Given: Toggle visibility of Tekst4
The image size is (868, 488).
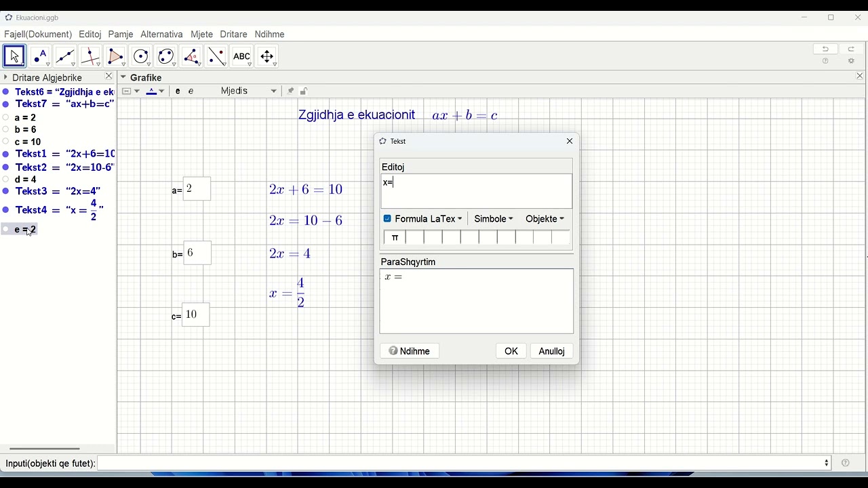Looking at the screenshot, I should pos(5,210).
